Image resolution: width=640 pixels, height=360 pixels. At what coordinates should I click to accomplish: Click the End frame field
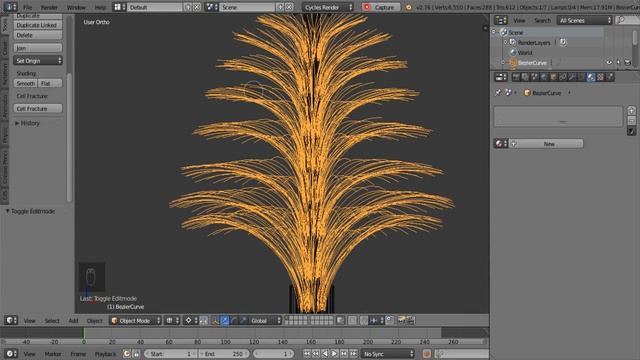pos(224,353)
